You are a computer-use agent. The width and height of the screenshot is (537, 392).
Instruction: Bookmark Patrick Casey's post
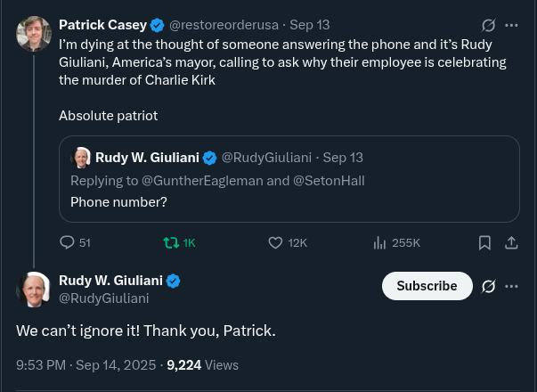[484, 242]
